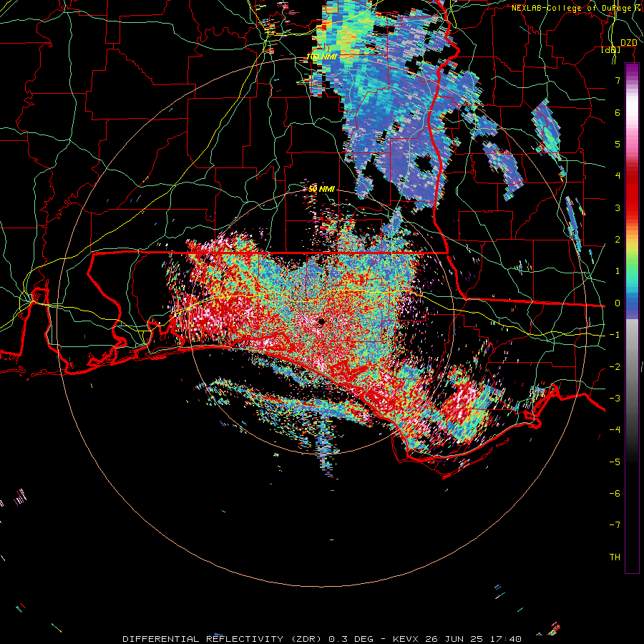Click the 0 value on the scale

(x=618, y=303)
